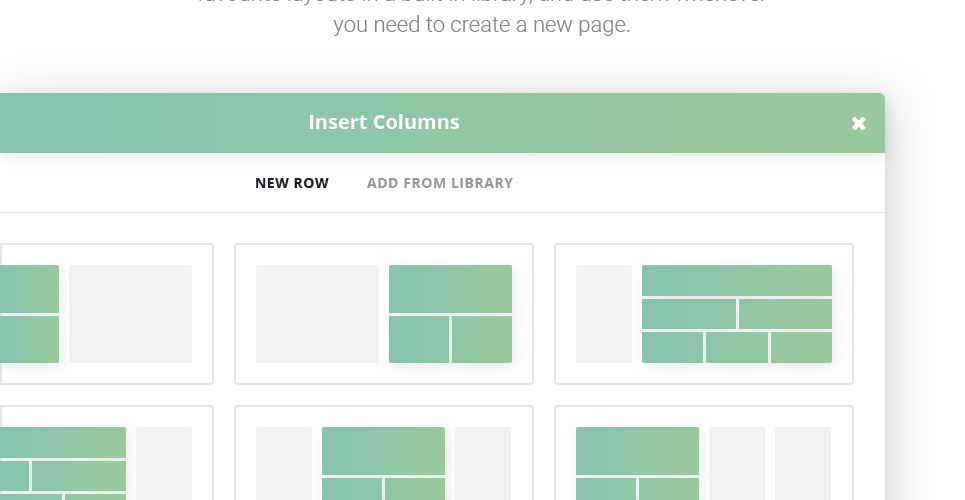The image size is (965, 500).
Task: Click the Insert Columns header title
Action: pyautogui.click(x=384, y=122)
